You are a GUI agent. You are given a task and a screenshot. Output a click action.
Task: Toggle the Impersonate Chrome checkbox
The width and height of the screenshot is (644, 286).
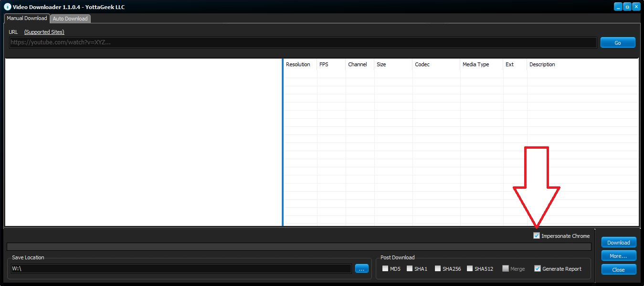point(537,236)
